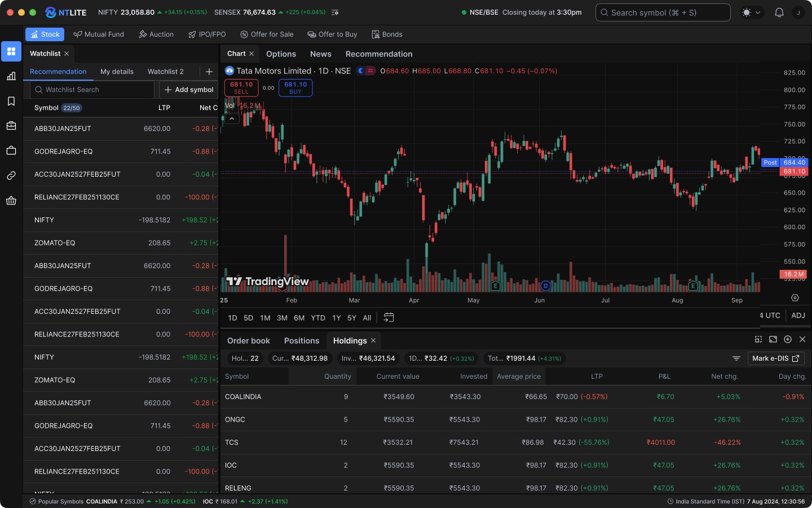Open the basket icon in the sidebar
Viewport: 812px width, 508px height.
coord(11,200)
